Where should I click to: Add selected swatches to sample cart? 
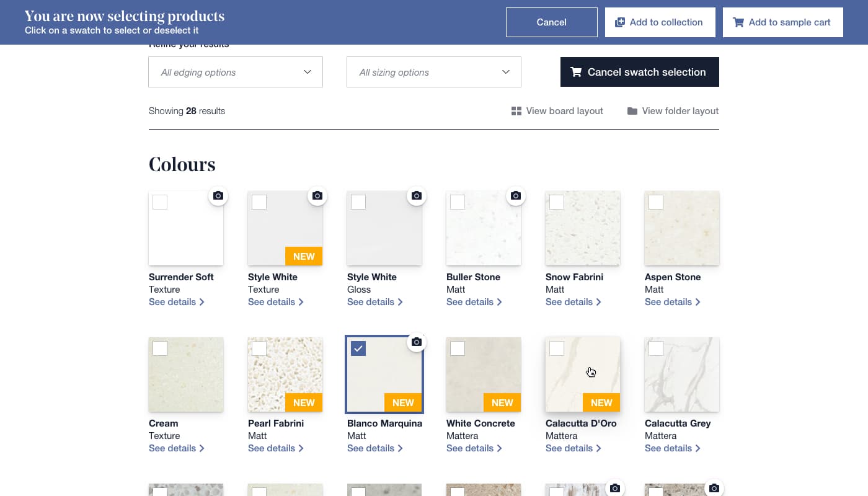[x=783, y=22]
